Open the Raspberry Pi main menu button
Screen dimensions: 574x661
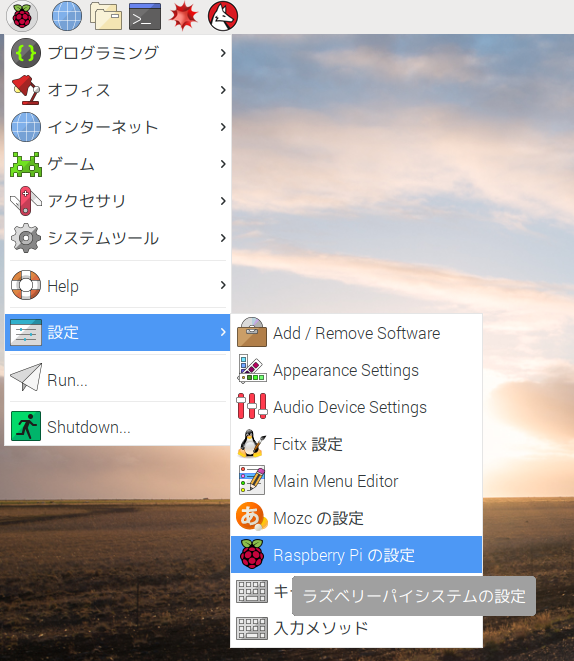click(x=22, y=16)
